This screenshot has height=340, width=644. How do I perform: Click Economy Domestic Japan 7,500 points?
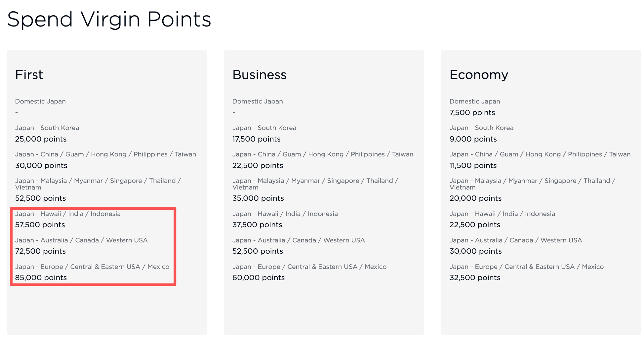coord(472,112)
